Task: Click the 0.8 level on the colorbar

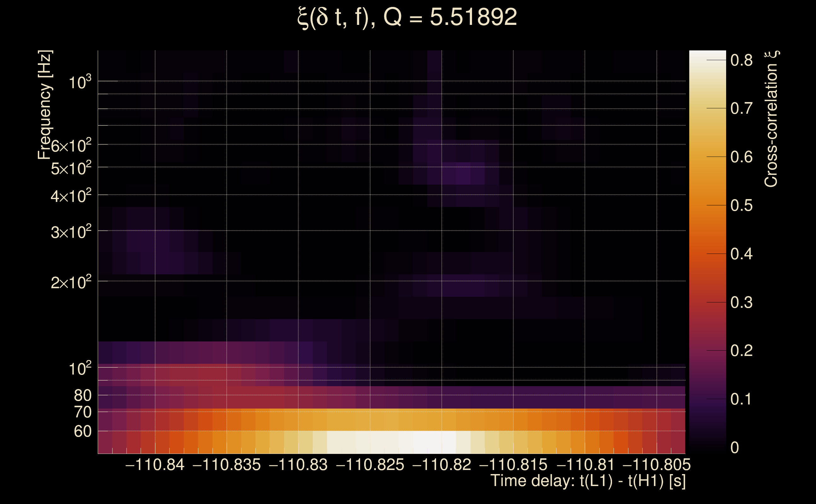Action: [707, 60]
